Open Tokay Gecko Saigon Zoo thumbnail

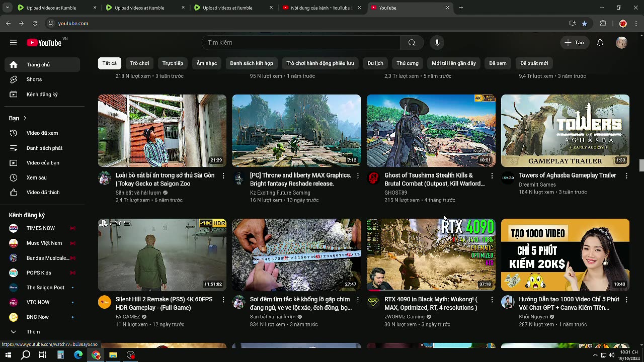click(x=162, y=131)
